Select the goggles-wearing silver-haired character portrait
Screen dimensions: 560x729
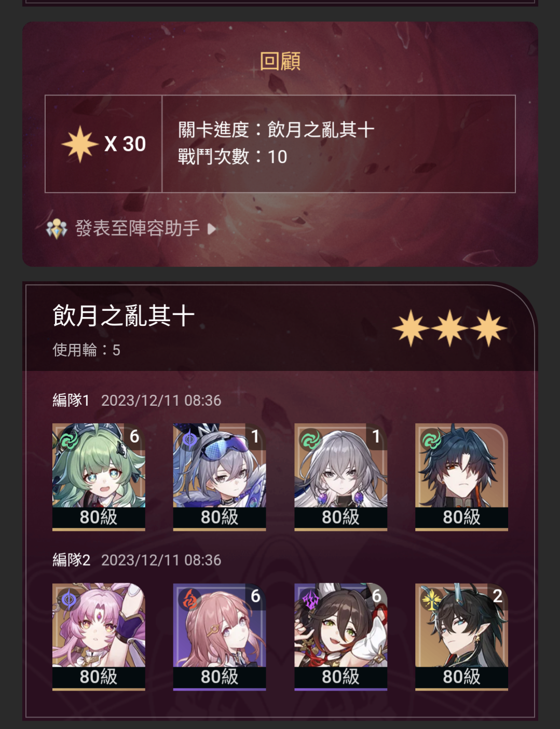(220, 477)
